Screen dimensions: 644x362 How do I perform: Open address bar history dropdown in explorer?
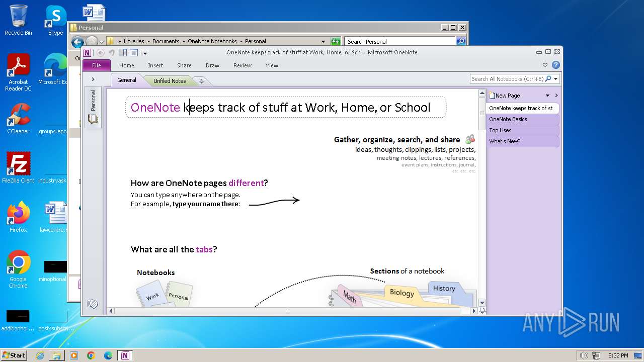click(x=323, y=42)
